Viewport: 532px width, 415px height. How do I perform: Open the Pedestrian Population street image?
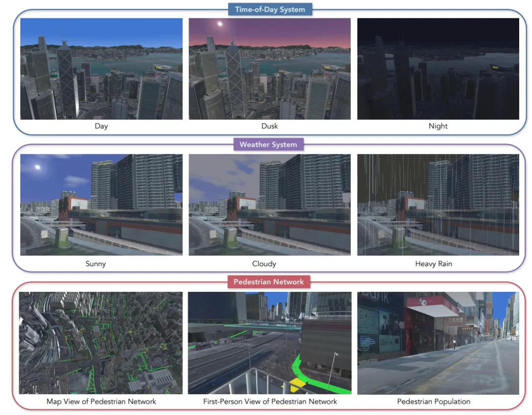[438, 343]
